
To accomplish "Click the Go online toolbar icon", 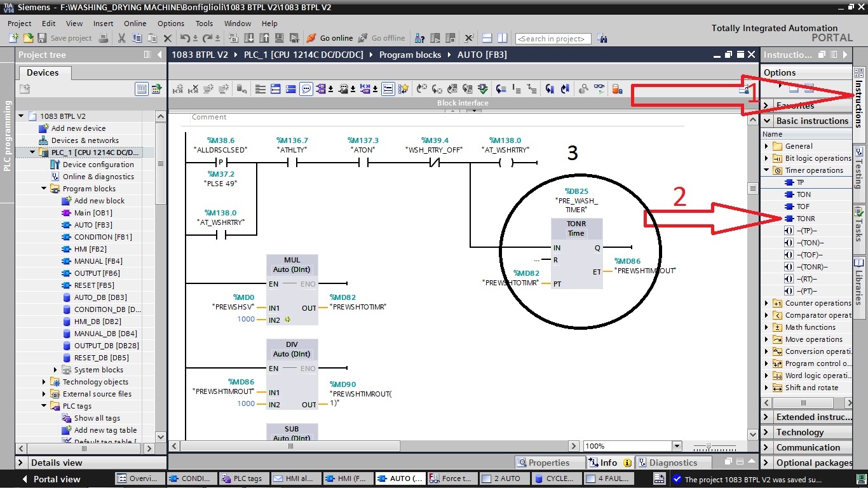I will (x=311, y=38).
